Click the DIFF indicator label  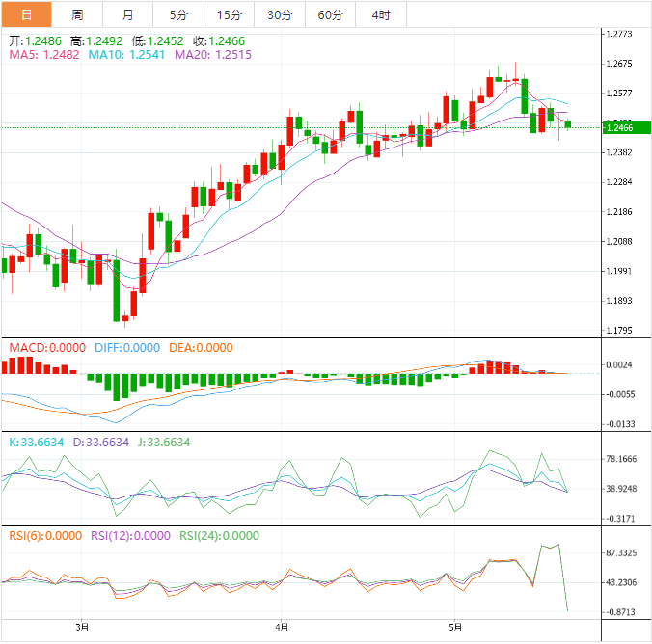[x=127, y=348]
